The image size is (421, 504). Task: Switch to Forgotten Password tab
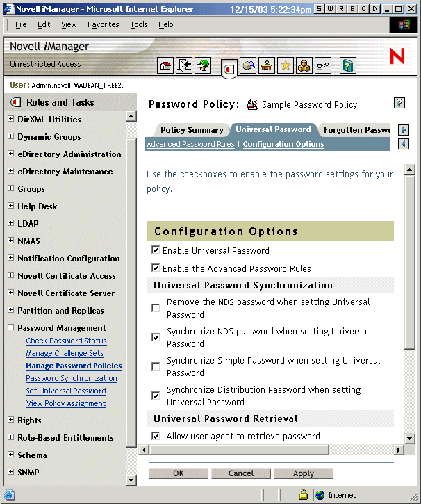[x=356, y=130]
